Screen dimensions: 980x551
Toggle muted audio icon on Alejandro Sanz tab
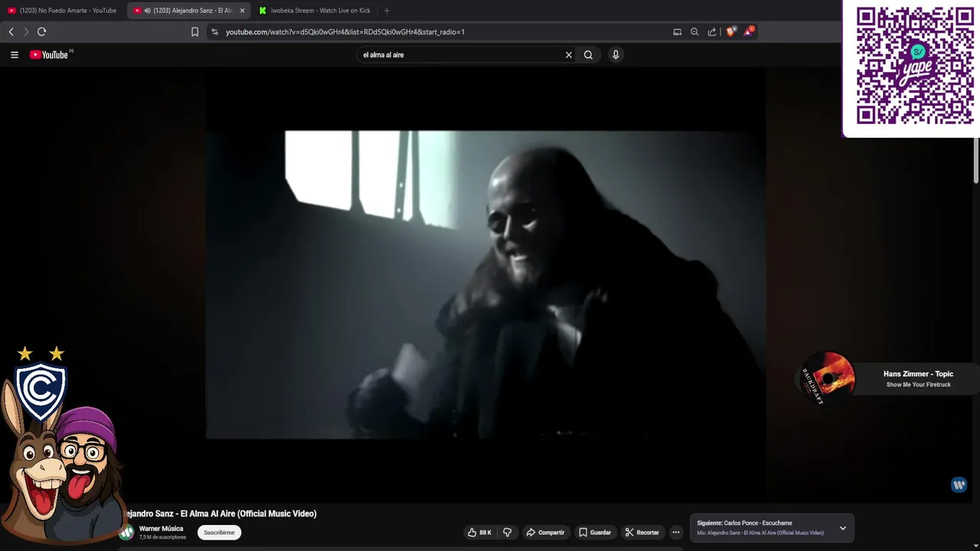[147, 11]
